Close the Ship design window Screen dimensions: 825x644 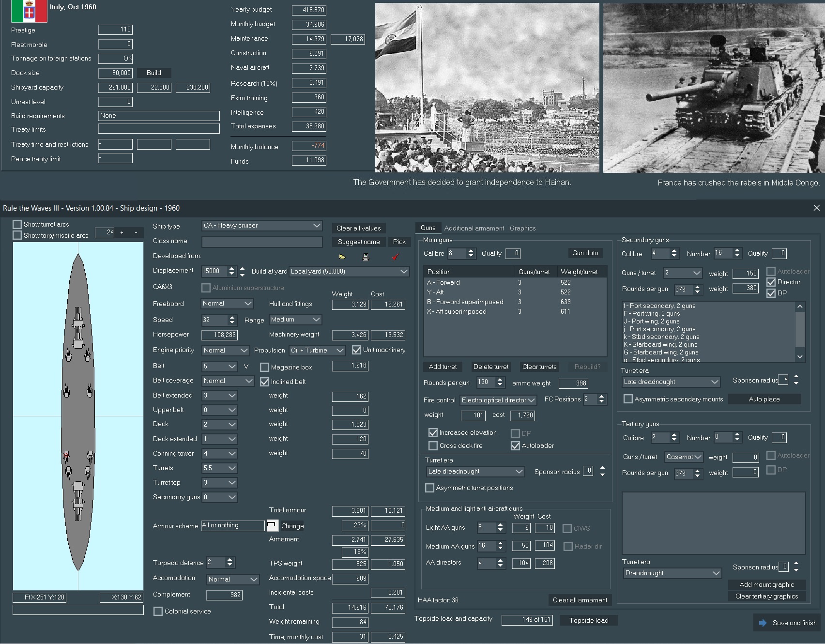coord(816,208)
